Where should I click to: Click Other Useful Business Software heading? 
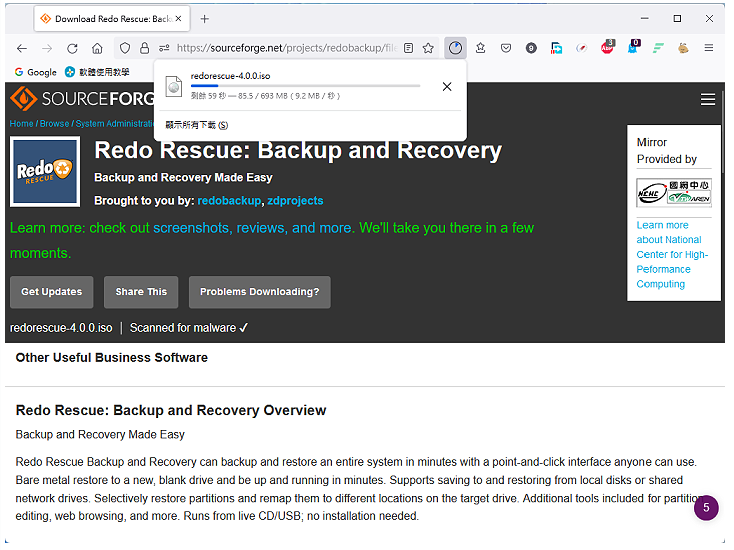[x=112, y=358]
